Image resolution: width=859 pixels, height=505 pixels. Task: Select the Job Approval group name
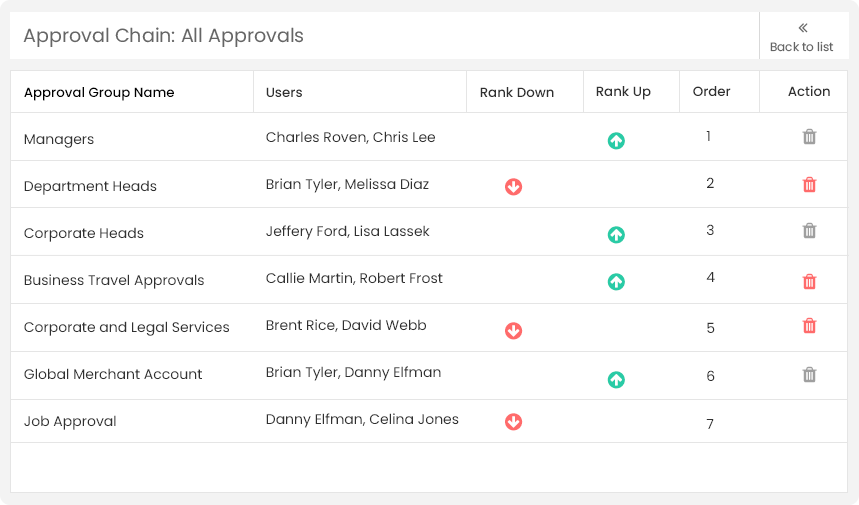70,421
